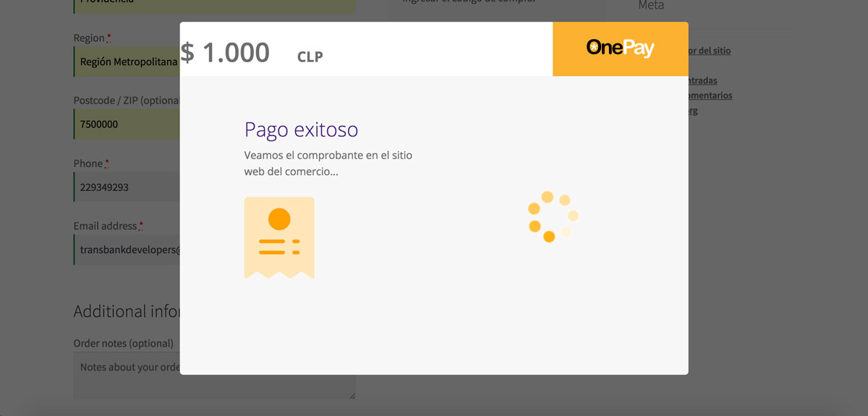This screenshot has width=868, height=416.
Task: Click the Pago exitoso heading
Action: [301, 130]
